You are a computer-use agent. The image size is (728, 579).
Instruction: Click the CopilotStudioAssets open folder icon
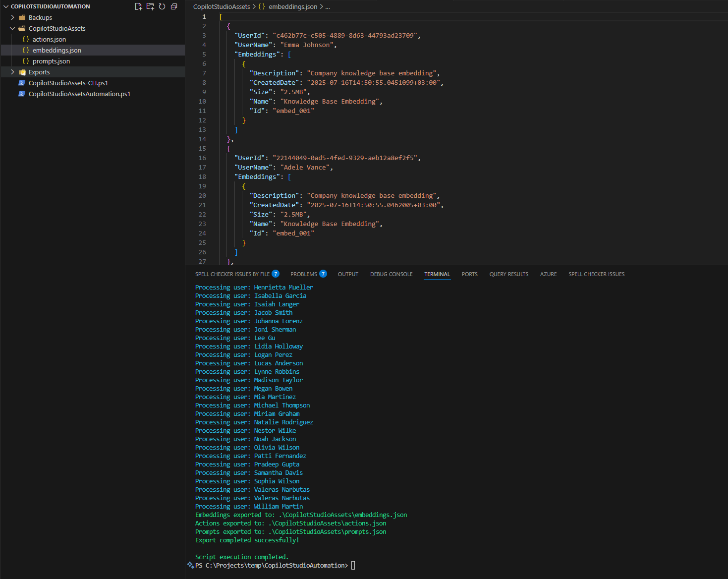tap(22, 28)
